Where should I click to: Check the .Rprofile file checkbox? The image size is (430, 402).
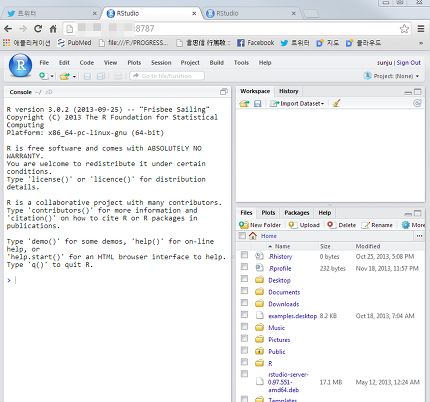pyautogui.click(x=244, y=267)
